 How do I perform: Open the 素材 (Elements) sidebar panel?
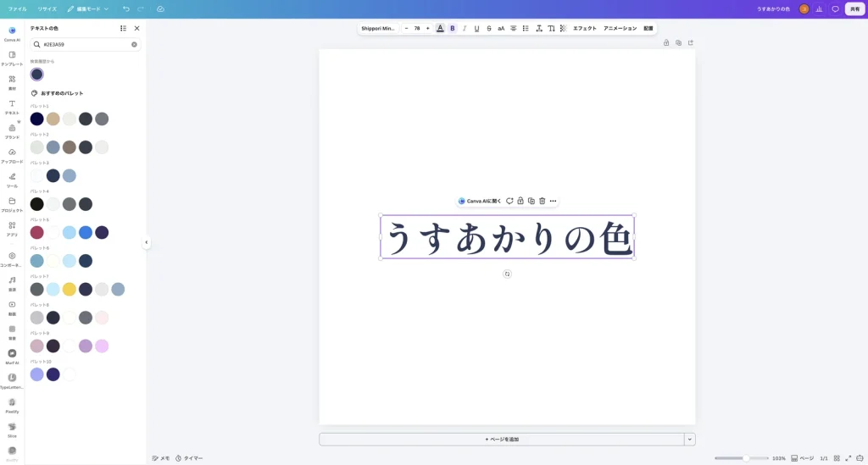pos(12,82)
